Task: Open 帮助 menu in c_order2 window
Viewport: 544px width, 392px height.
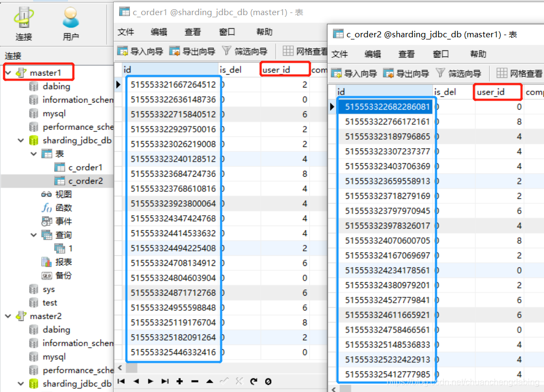Action: [478, 54]
